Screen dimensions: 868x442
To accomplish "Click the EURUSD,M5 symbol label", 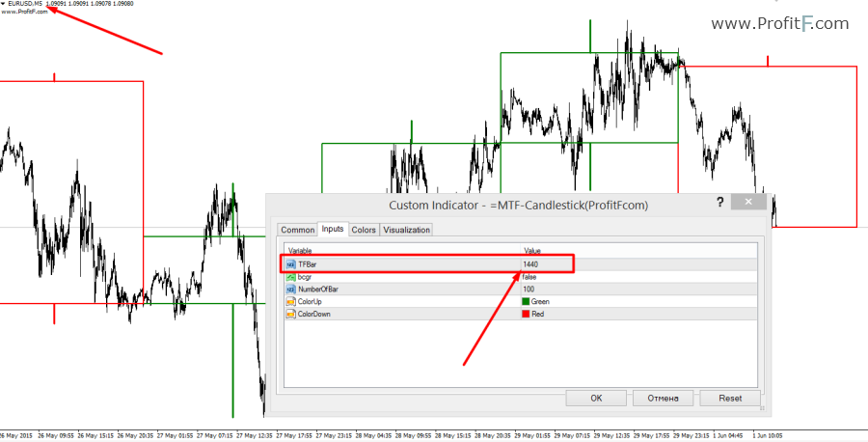I will click(24, 4).
